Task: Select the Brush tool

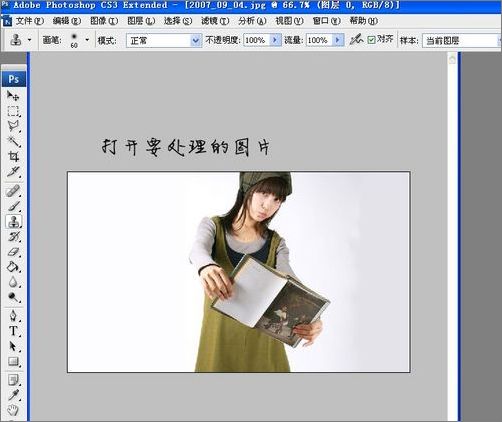Action: pyautogui.click(x=13, y=206)
